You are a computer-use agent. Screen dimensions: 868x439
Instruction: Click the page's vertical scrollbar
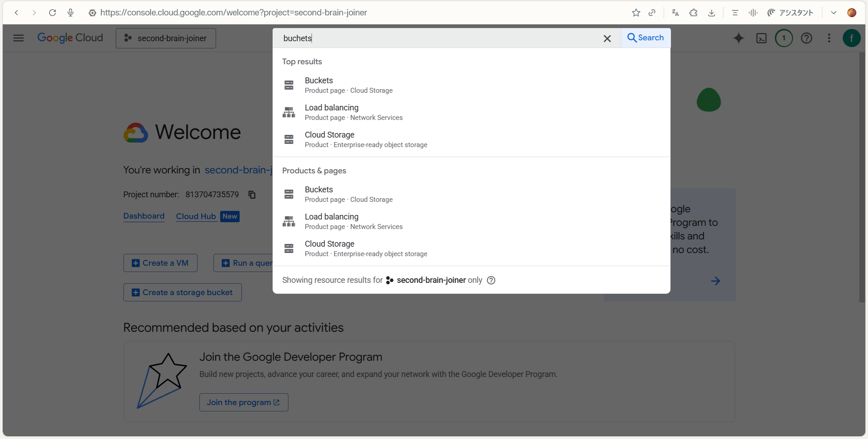862,177
